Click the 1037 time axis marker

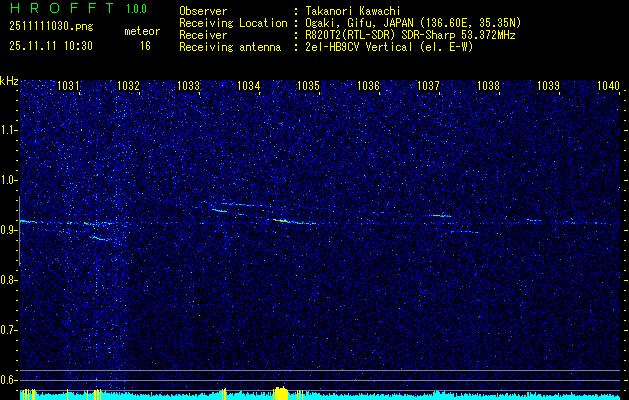[428, 85]
